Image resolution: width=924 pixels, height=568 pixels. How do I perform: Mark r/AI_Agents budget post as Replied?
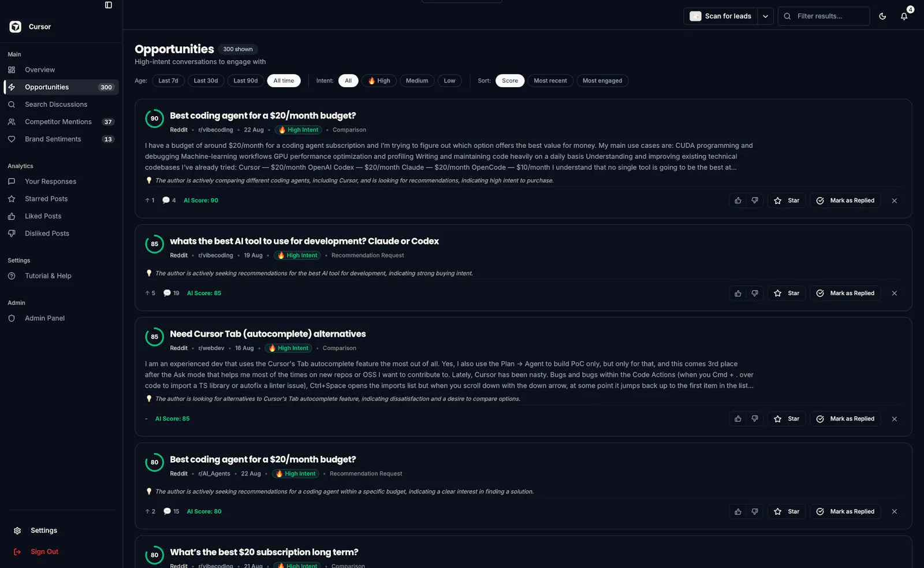click(845, 512)
